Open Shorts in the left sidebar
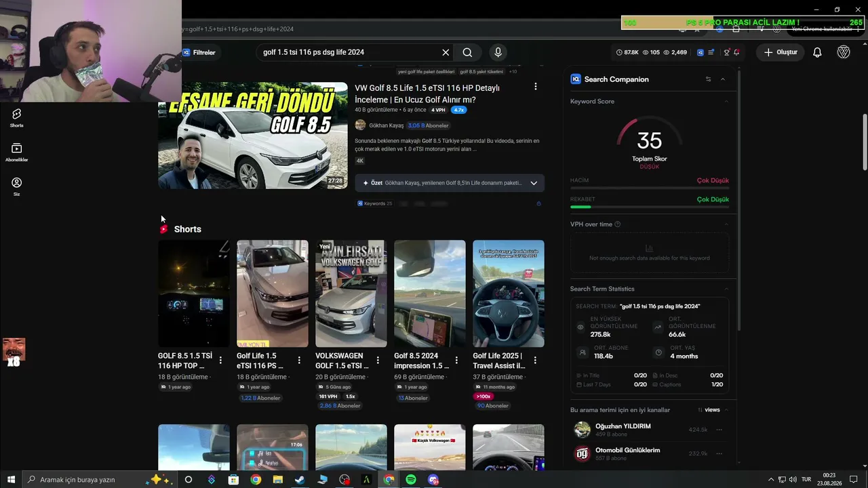 coord(16,118)
